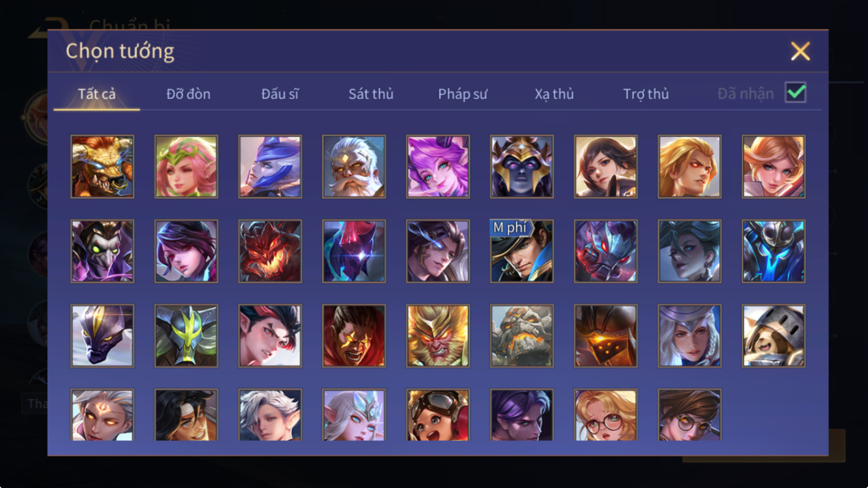Go to the 'Trợ thủ' tab

[x=646, y=94]
